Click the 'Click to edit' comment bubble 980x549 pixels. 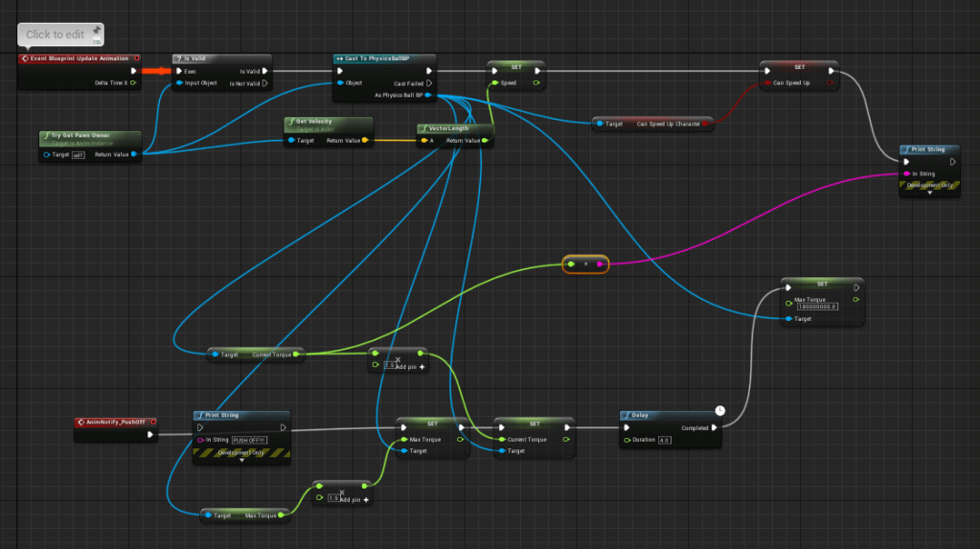pos(55,34)
